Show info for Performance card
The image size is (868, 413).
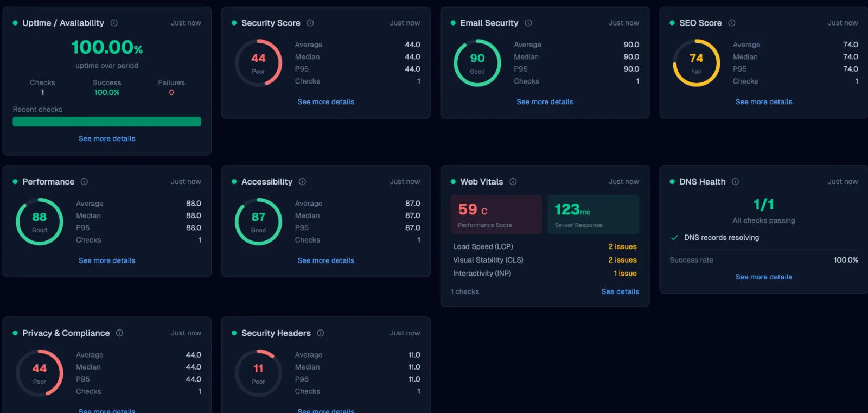click(84, 182)
